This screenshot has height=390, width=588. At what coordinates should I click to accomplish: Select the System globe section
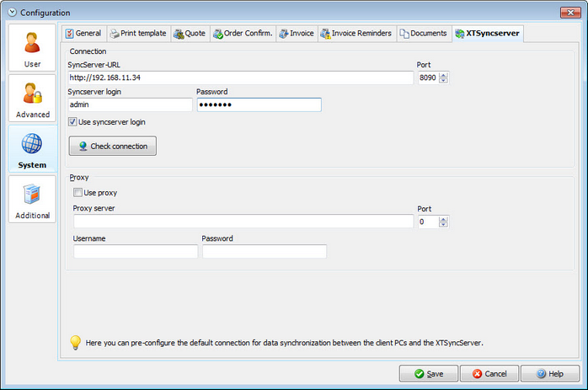point(32,149)
